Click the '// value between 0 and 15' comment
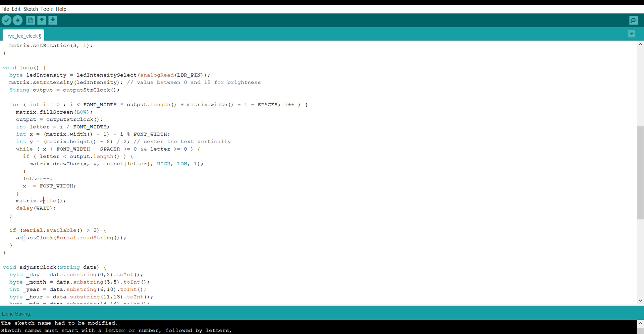644x334 pixels. (194, 82)
